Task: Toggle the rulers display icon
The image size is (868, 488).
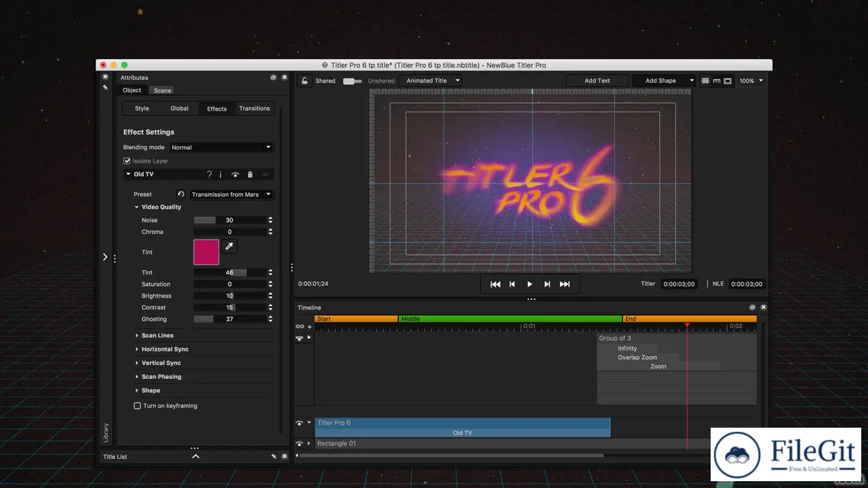Action: [x=716, y=81]
